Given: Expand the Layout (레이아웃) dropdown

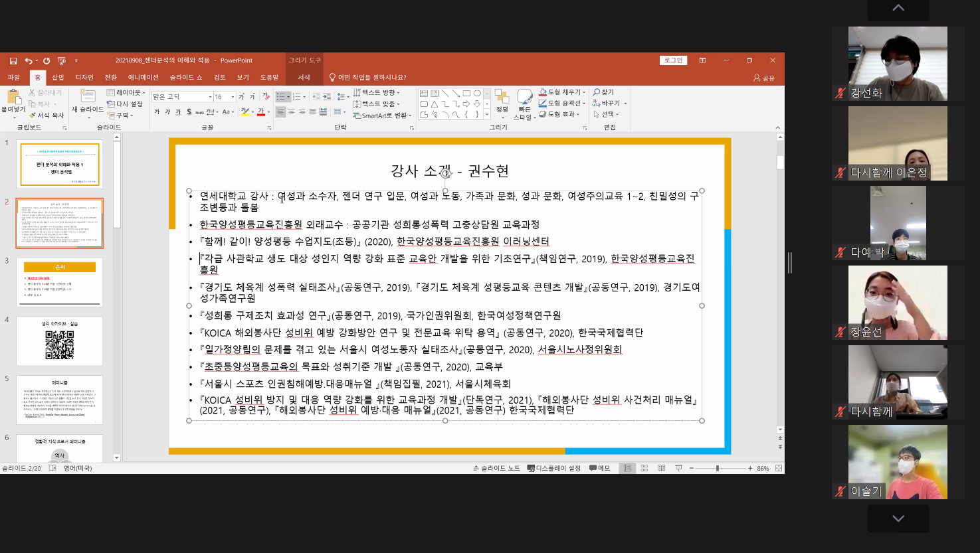Looking at the screenshot, I should coord(126,92).
